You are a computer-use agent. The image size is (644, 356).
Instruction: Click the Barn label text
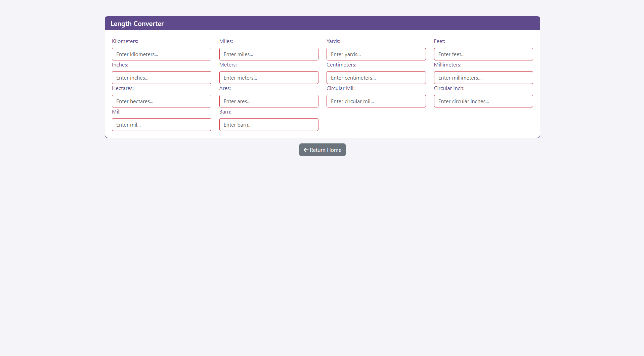coord(225,112)
